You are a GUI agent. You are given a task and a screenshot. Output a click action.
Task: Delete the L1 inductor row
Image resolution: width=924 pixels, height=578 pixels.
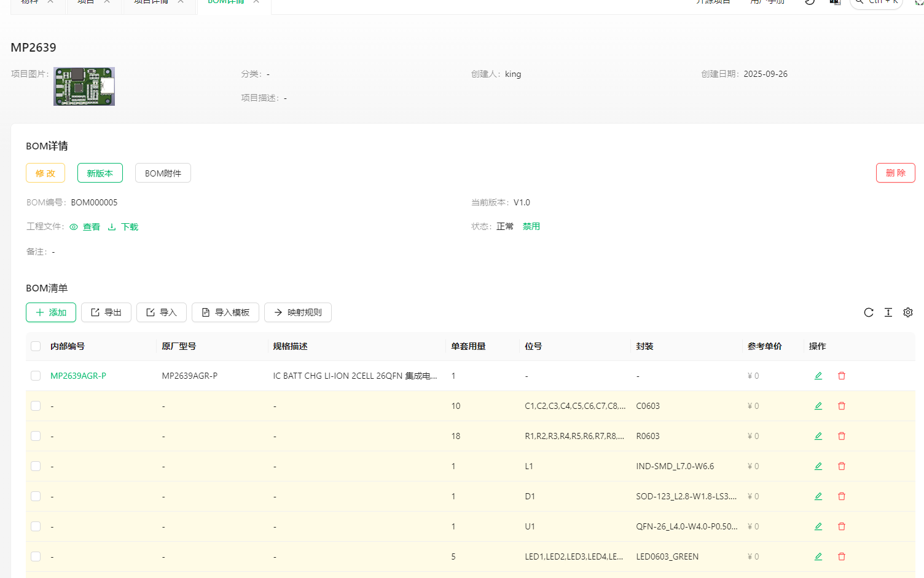point(841,466)
